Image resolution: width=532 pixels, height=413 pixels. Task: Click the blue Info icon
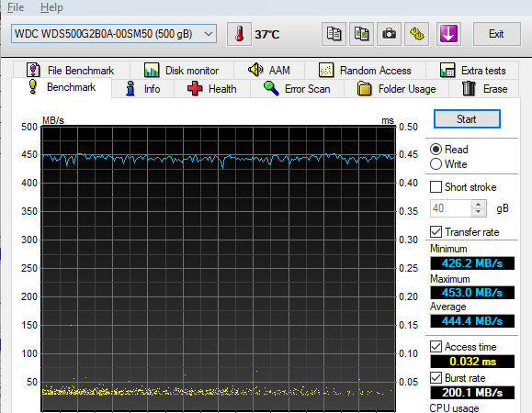point(130,88)
